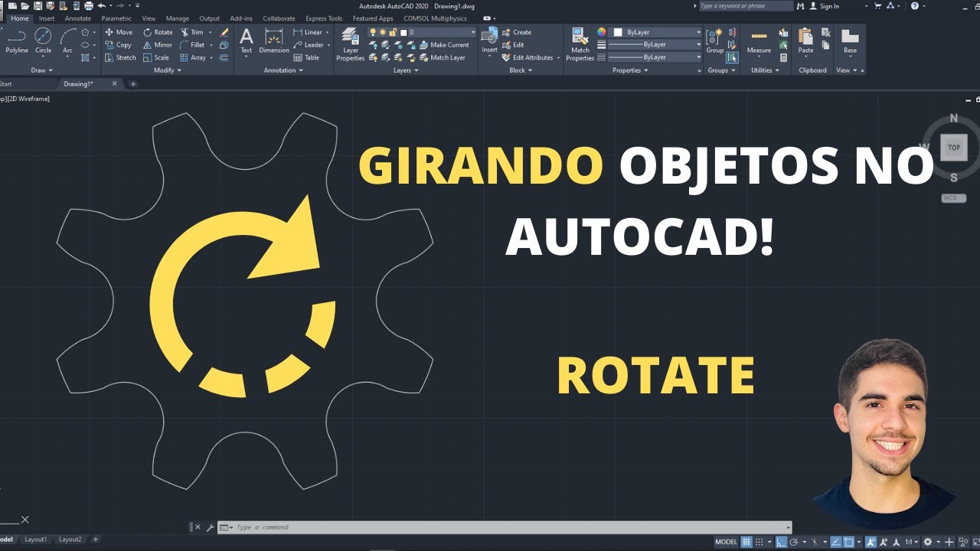Insert multiline Text tool
Image resolution: width=980 pixels, height=551 pixels.
[247, 41]
